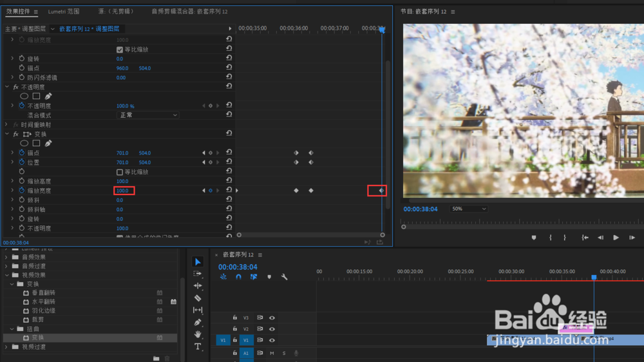Add keyframe for 缩放宽度 under 变换

(x=211, y=191)
